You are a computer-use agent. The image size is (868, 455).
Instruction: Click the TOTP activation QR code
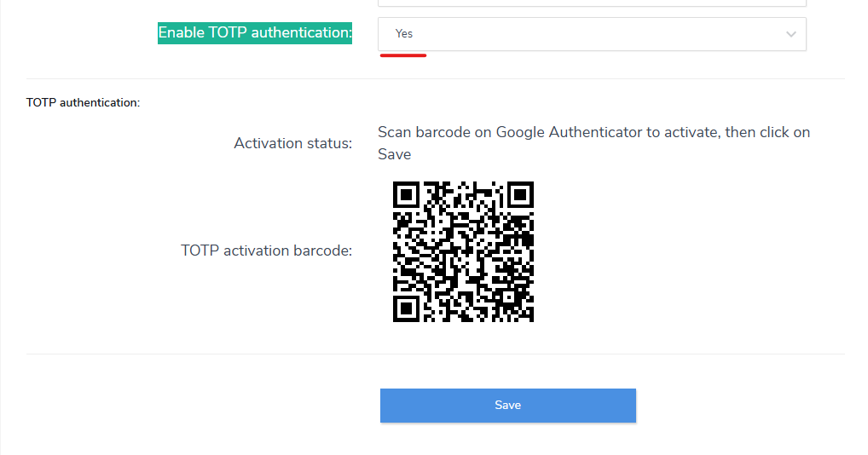(x=463, y=251)
